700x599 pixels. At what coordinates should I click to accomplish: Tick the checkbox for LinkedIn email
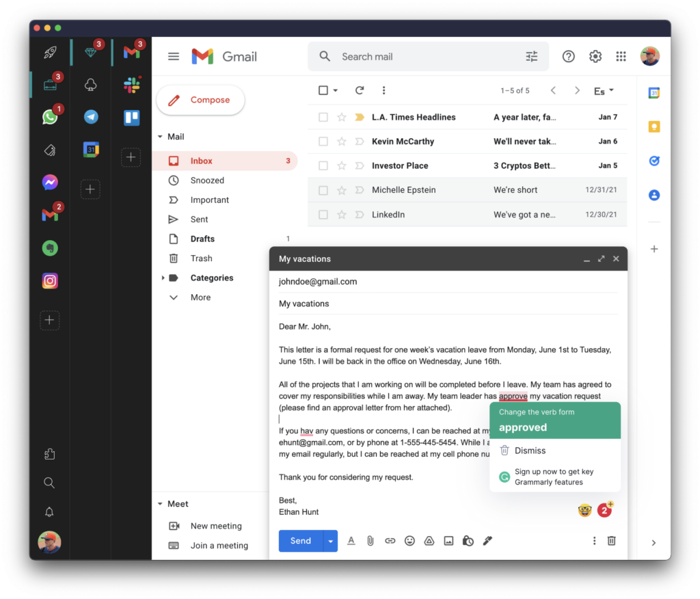[323, 215]
